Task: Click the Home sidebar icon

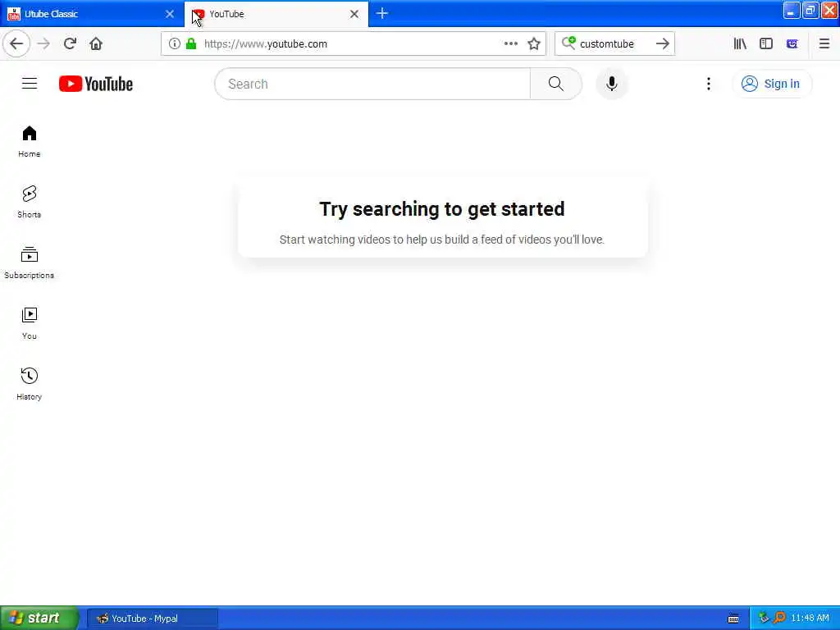Action: (x=29, y=134)
